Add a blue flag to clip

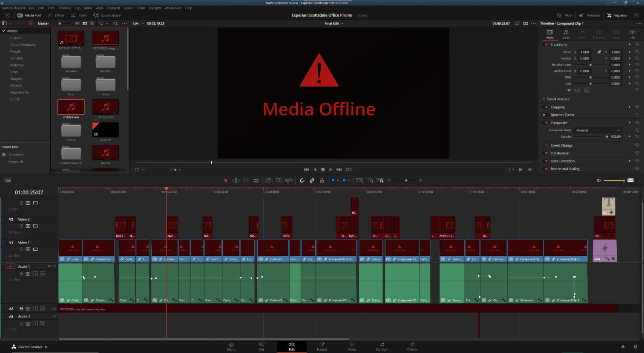pyautogui.click(x=333, y=180)
